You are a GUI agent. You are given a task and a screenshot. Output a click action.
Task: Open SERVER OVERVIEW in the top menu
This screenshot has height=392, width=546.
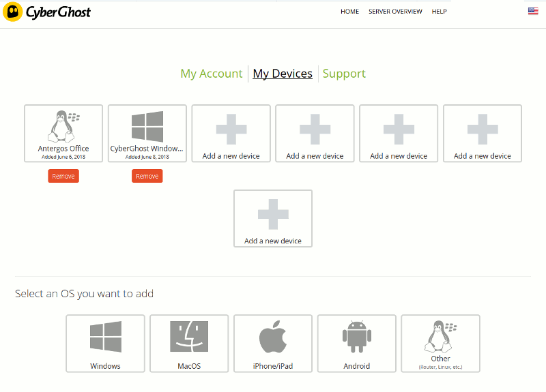(395, 12)
